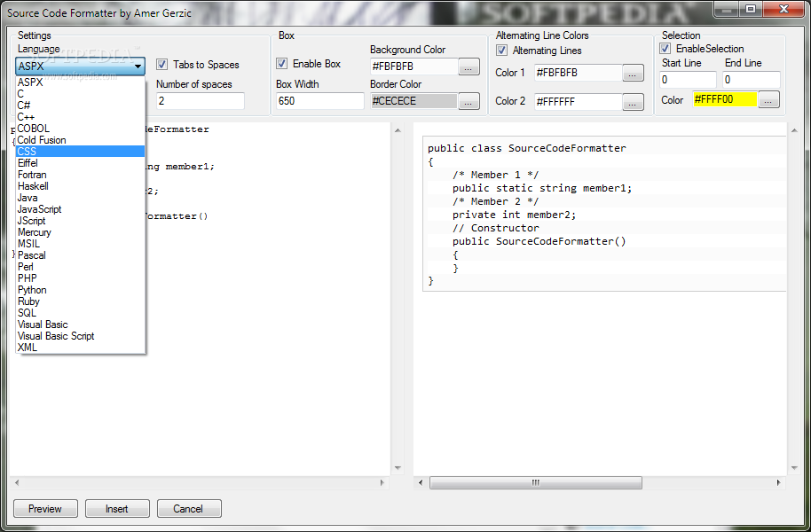Screen dimensions: 811x532
Task: Select XML from the language list
Action: coord(80,348)
